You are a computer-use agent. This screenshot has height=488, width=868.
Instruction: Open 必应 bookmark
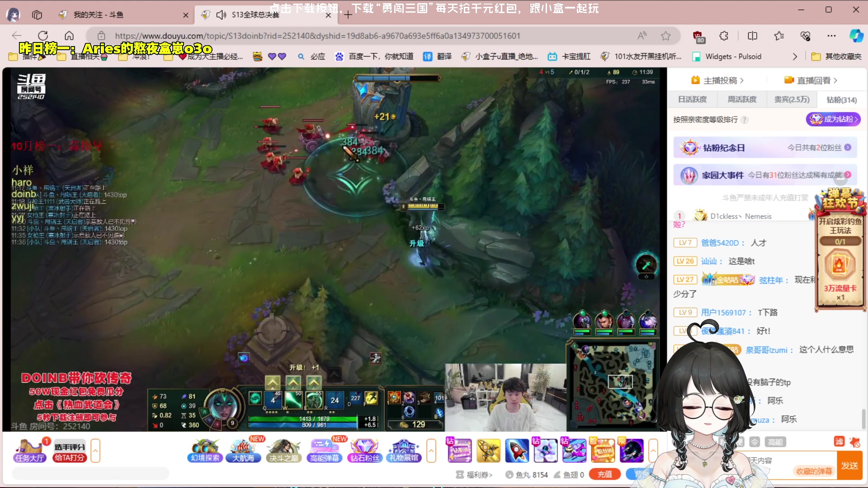[x=311, y=56]
